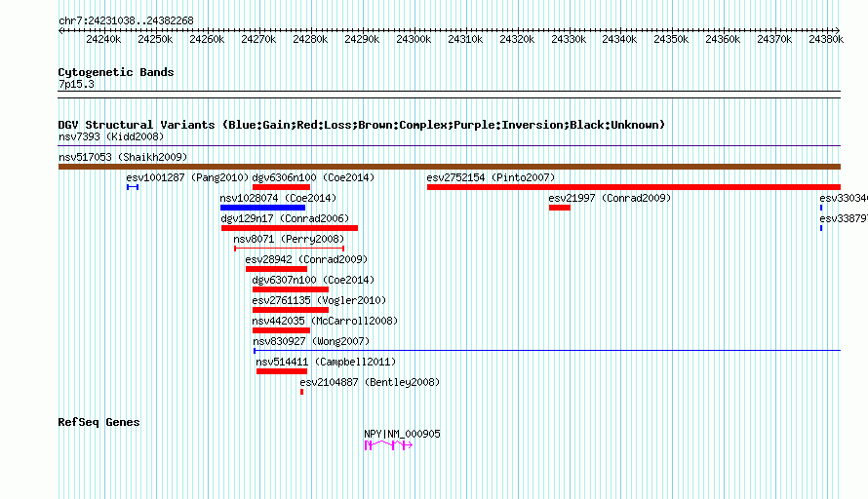Click the chr7:24231038..24382268 region label
The height and width of the screenshot is (499, 868).
(126, 20)
